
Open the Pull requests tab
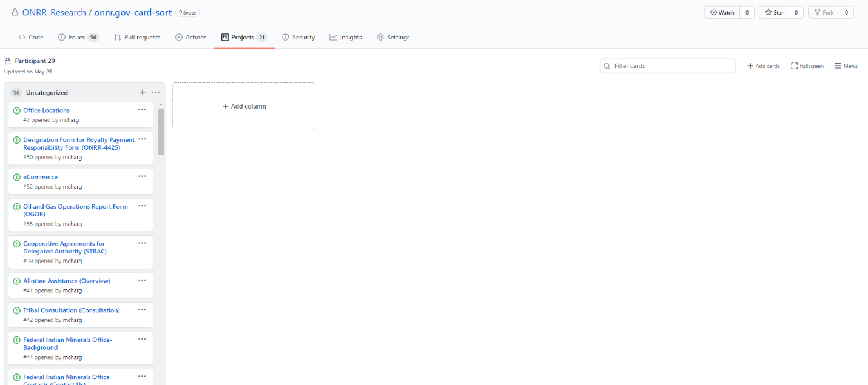pyautogui.click(x=137, y=38)
